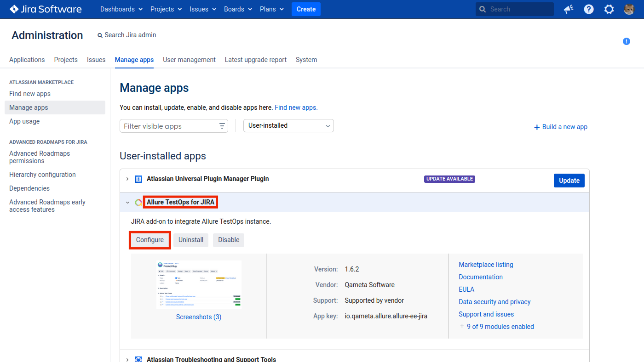Click the Update button for Plugin Manager

pos(569,181)
